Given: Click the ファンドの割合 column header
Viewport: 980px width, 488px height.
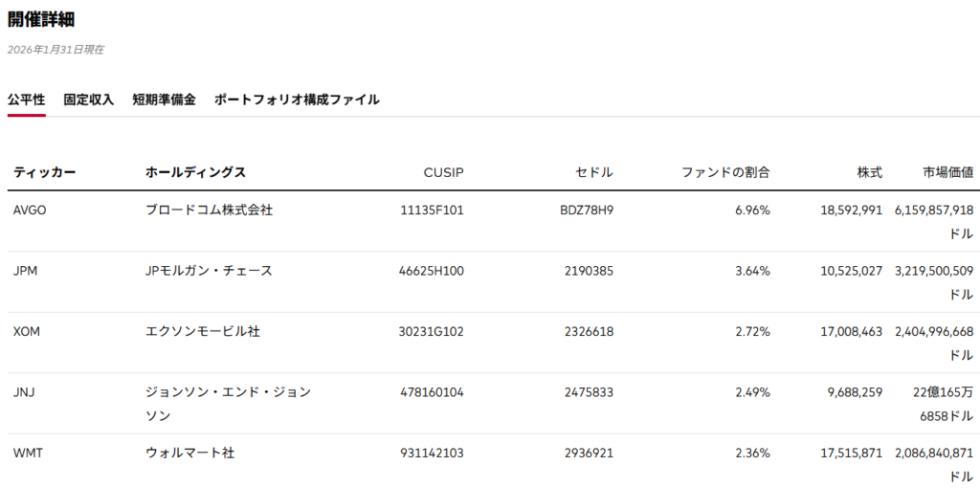Looking at the screenshot, I should tap(725, 172).
